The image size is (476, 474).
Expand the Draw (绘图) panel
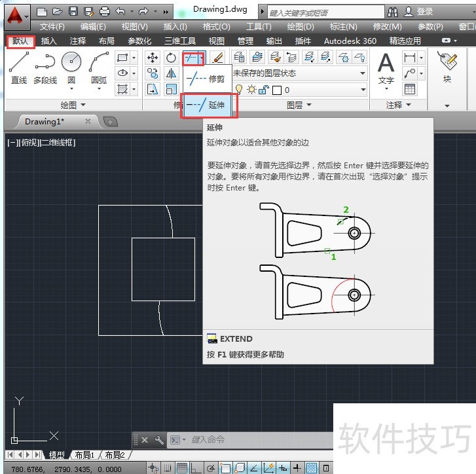coord(73,105)
